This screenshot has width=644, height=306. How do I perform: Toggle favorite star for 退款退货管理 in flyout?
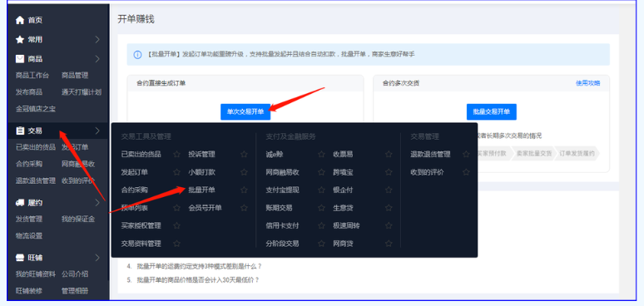(x=466, y=154)
